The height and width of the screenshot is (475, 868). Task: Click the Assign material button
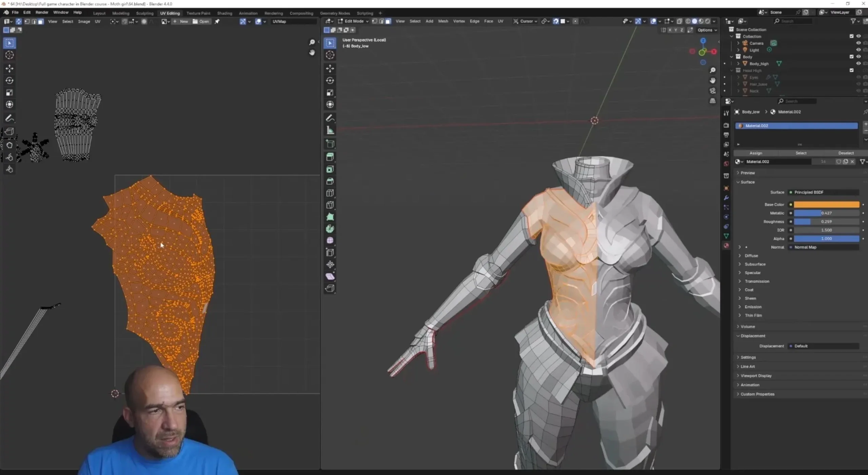point(756,153)
